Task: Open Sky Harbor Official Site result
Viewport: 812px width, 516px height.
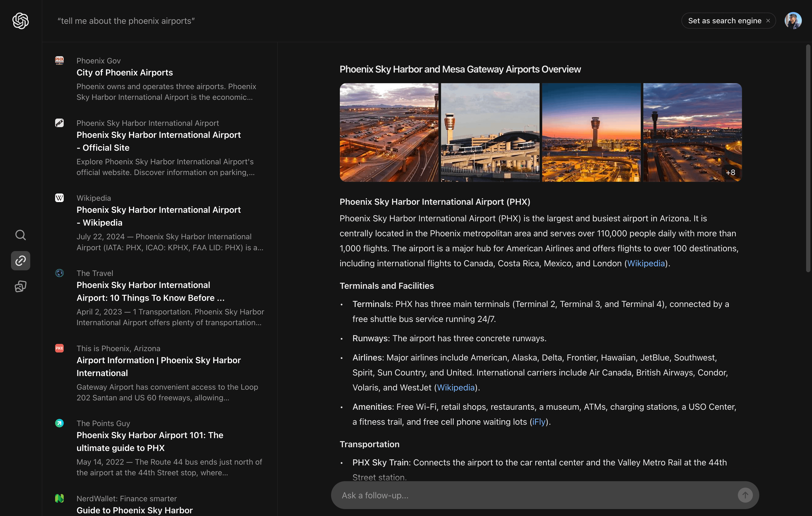Action: [x=158, y=141]
